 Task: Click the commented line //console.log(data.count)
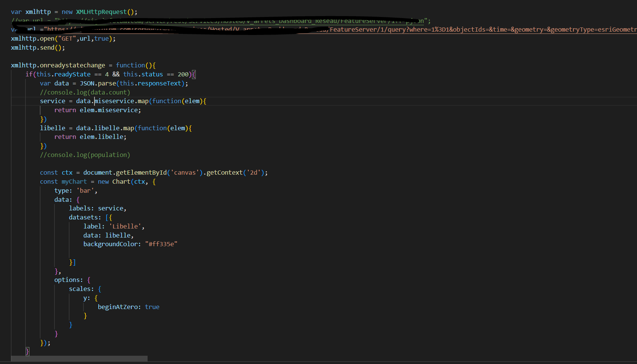[85, 92]
